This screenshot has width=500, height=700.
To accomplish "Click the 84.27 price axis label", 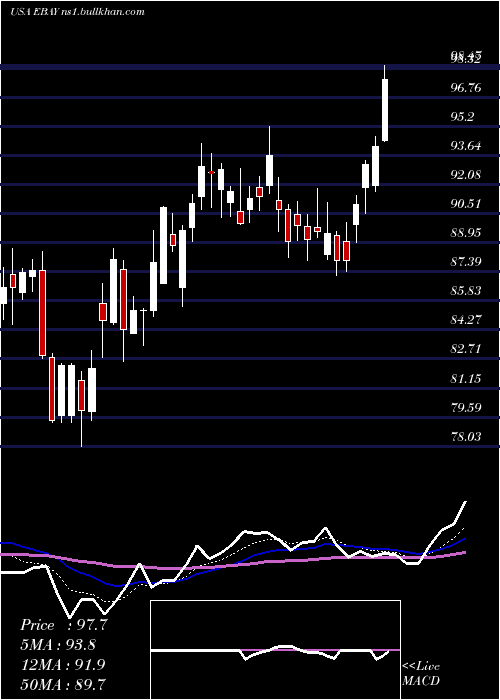I will [x=466, y=320].
